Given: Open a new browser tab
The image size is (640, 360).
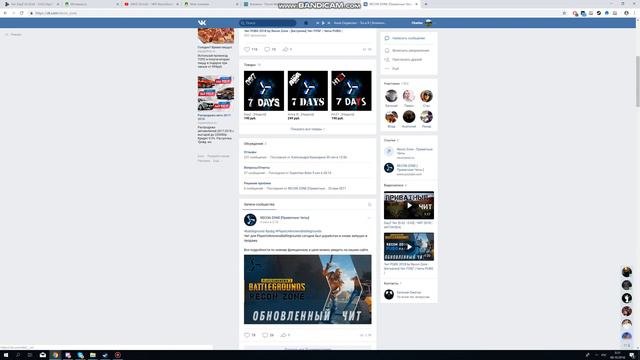Looking at the screenshot, I should click(x=426, y=4).
